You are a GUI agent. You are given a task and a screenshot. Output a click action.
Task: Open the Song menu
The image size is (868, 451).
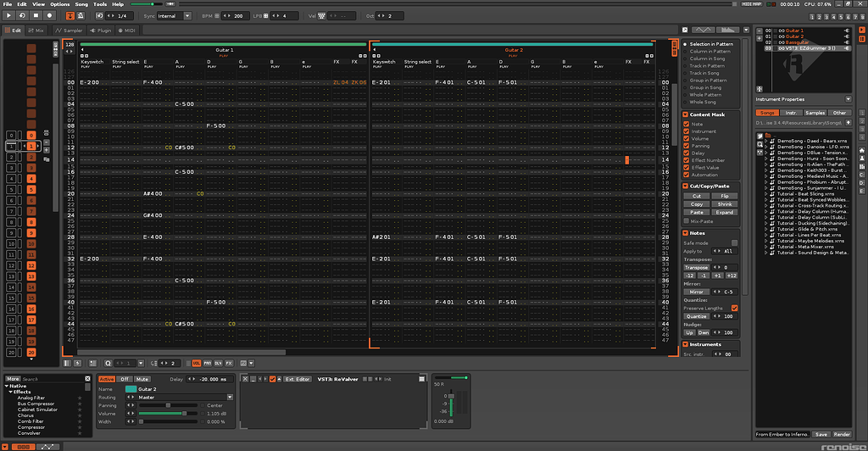pyautogui.click(x=81, y=4)
